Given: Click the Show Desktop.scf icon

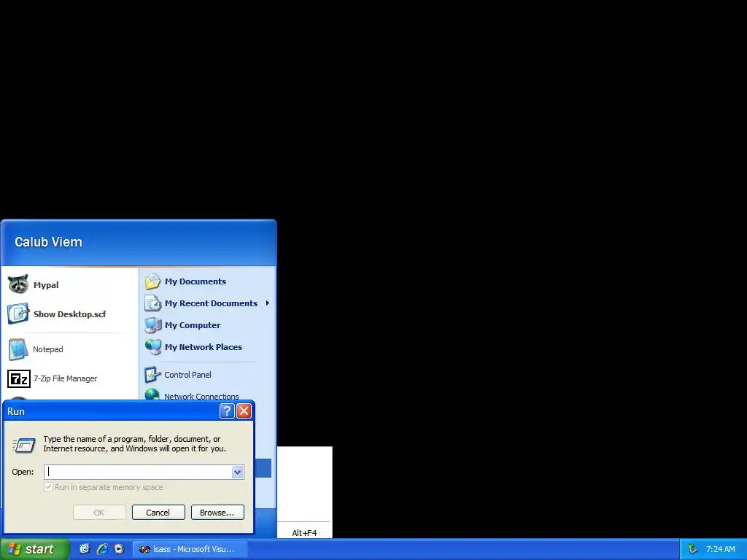Looking at the screenshot, I should coord(18,314).
